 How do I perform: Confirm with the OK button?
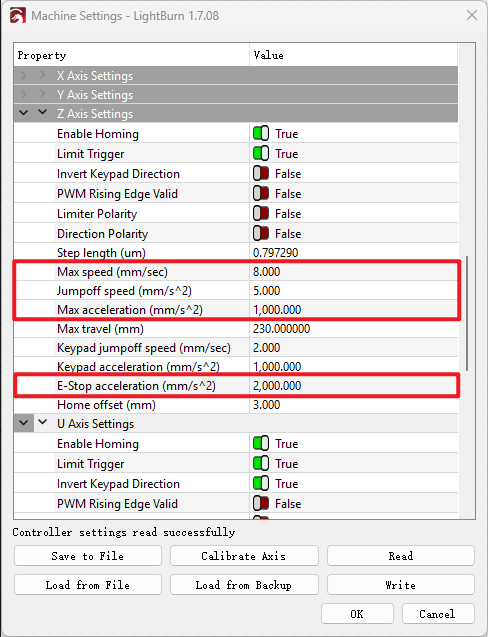(x=357, y=614)
